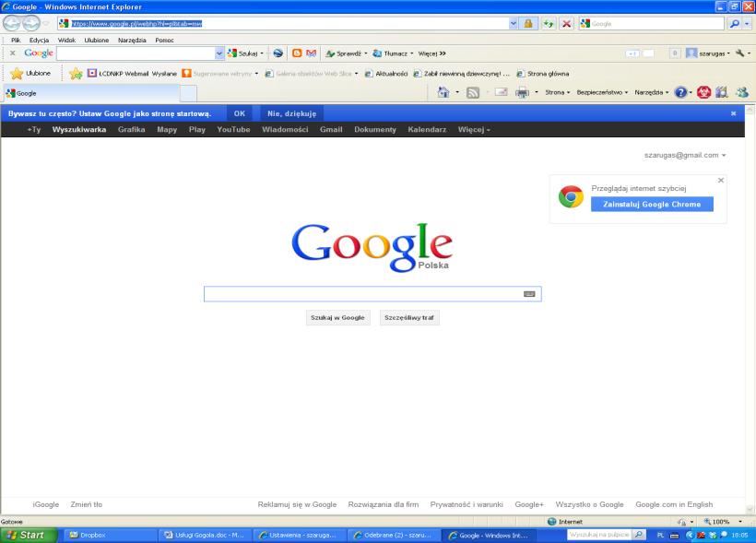Refresh the page with the green arrows icon
756x543 pixels.
(549, 24)
